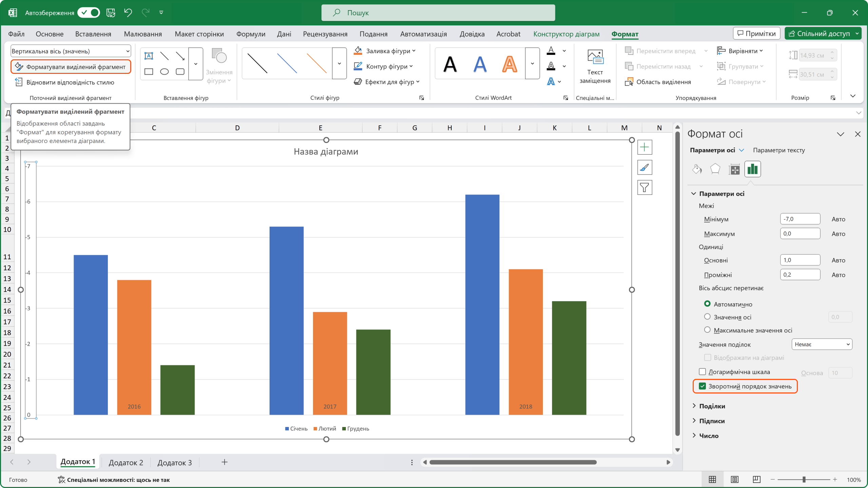This screenshot has height=488, width=868.
Task: Select the Size & Properties pane icon
Action: pyautogui.click(x=734, y=169)
